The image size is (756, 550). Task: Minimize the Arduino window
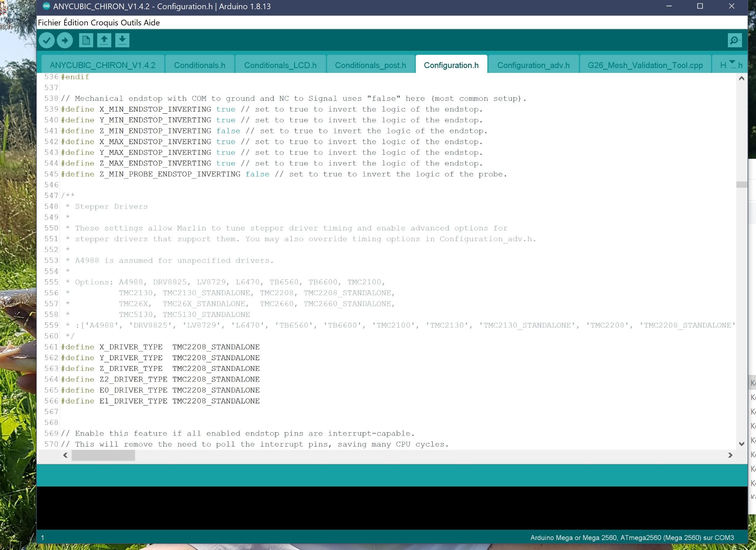(x=669, y=6)
